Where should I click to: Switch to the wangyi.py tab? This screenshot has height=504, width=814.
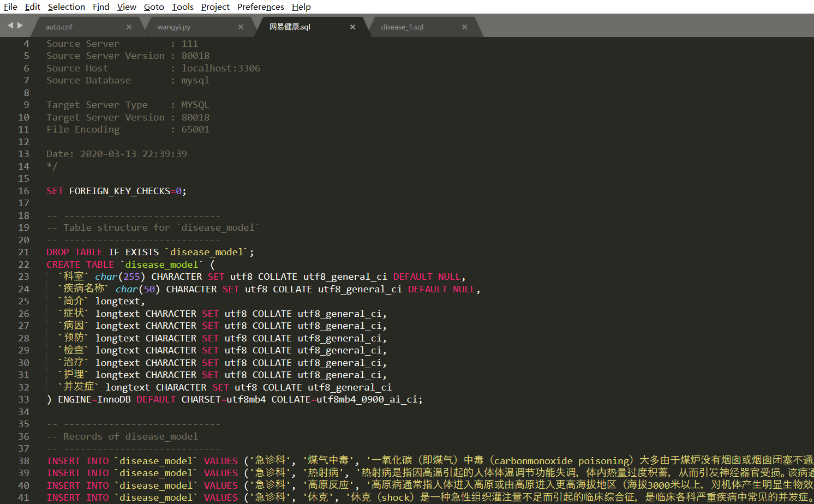pos(174,27)
